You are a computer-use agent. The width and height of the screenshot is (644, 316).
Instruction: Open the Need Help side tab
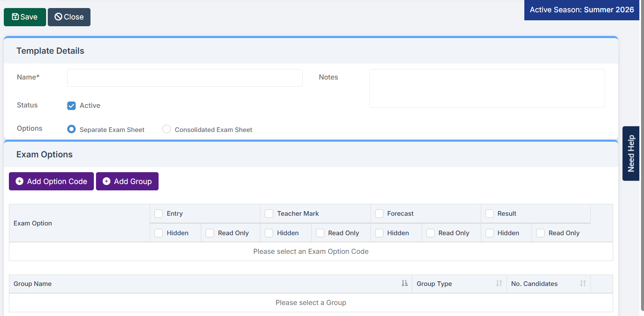[631, 153]
